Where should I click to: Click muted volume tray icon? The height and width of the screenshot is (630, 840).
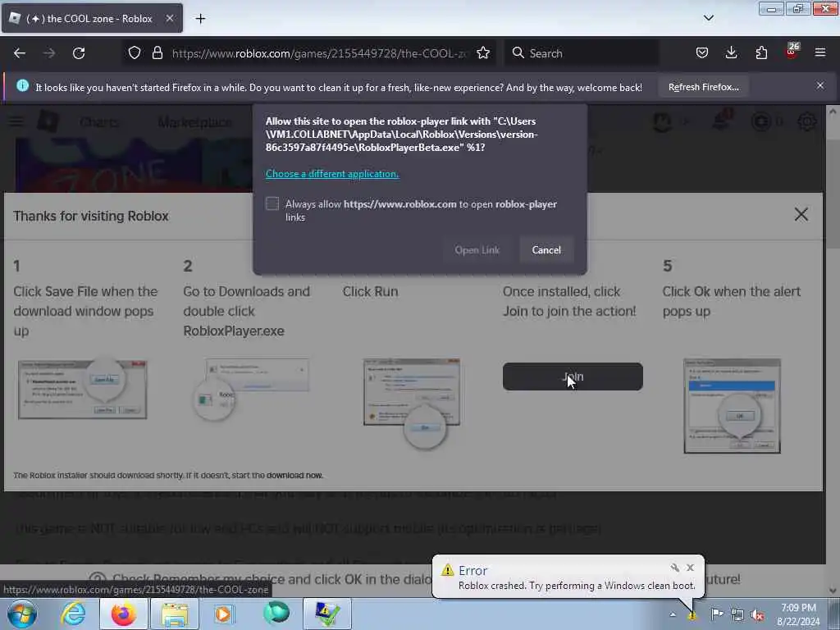[x=757, y=615]
